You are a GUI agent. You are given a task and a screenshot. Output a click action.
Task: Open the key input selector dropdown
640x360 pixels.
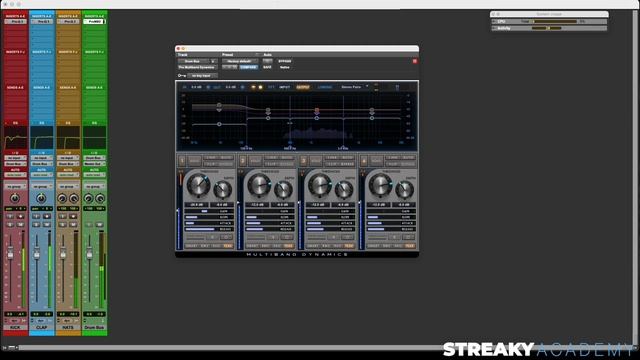(202, 76)
